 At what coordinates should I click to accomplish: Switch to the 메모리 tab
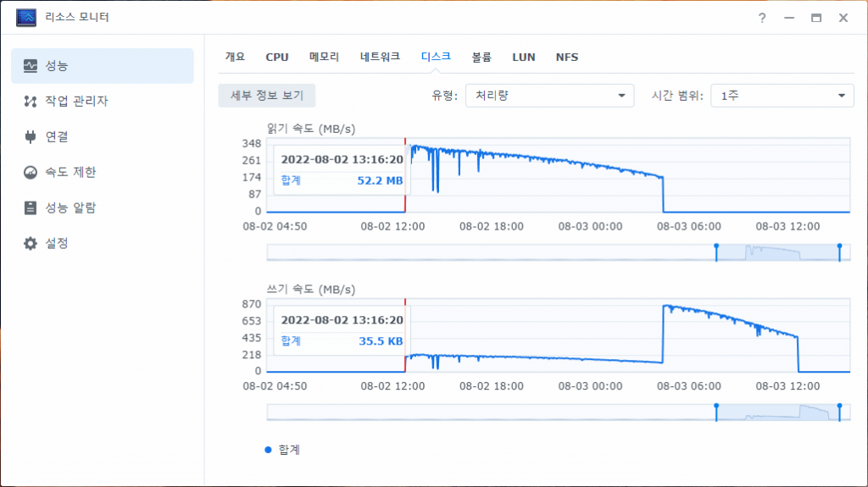(324, 57)
